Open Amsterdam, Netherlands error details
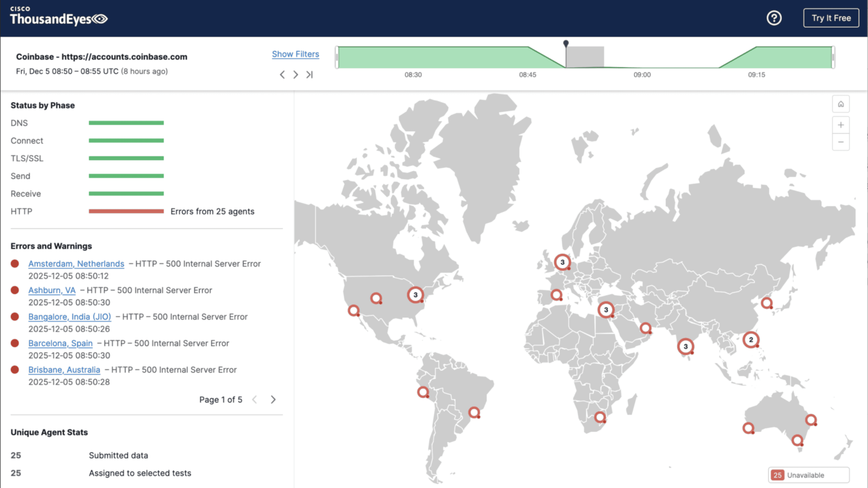Viewport: 868px width, 488px height. coord(76,263)
